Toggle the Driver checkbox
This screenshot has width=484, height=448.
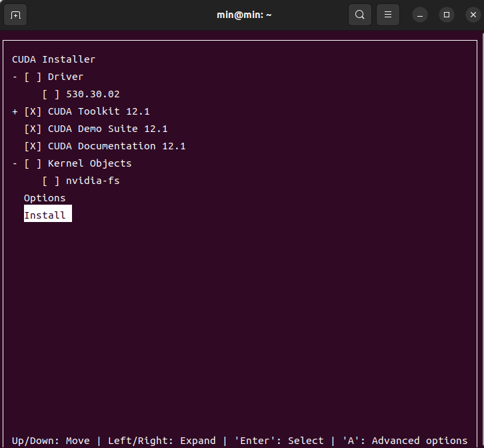click(33, 77)
